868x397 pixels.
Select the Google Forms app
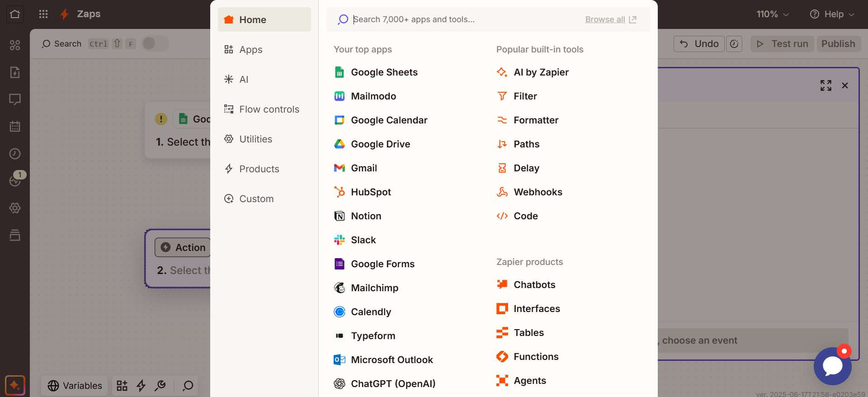click(374, 264)
